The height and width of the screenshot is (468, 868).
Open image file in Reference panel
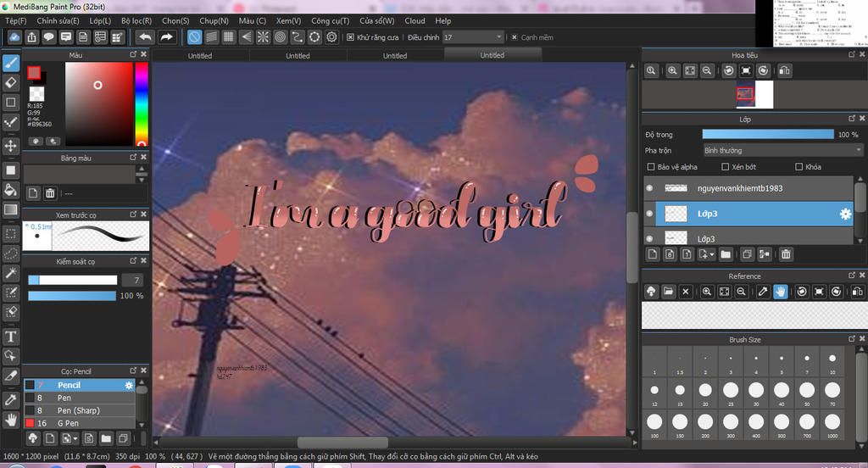668,292
